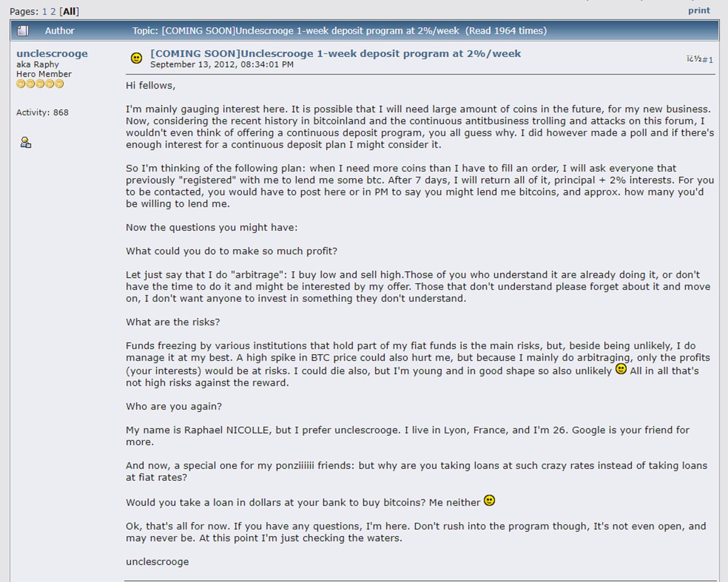Click the 'aka Raphy' user subtitle
The width and height of the screenshot is (728, 582).
pyautogui.click(x=38, y=64)
